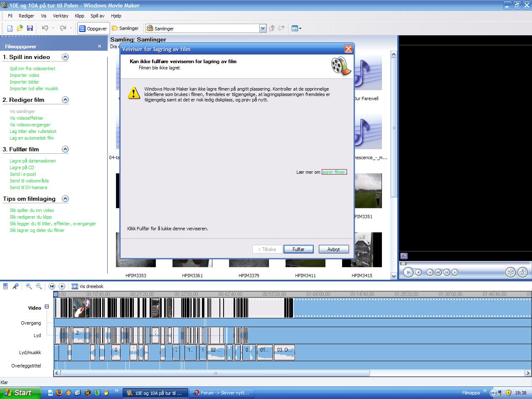Switch to storyboard with Vis dreiebok

point(88,286)
